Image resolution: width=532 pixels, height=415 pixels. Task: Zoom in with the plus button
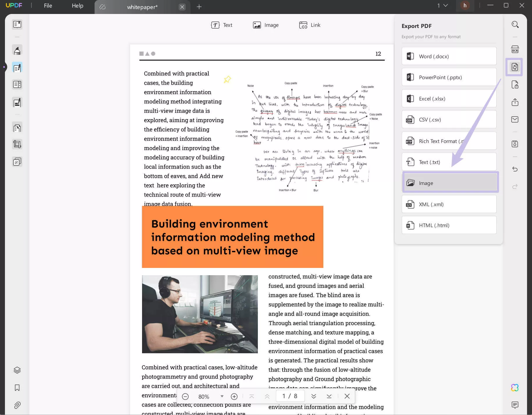pyautogui.click(x=234, y=396)
